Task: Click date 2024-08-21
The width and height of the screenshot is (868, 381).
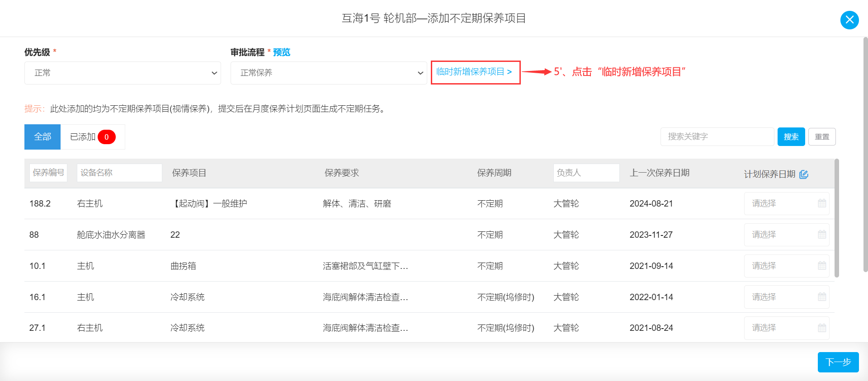Action: [651, 204]
